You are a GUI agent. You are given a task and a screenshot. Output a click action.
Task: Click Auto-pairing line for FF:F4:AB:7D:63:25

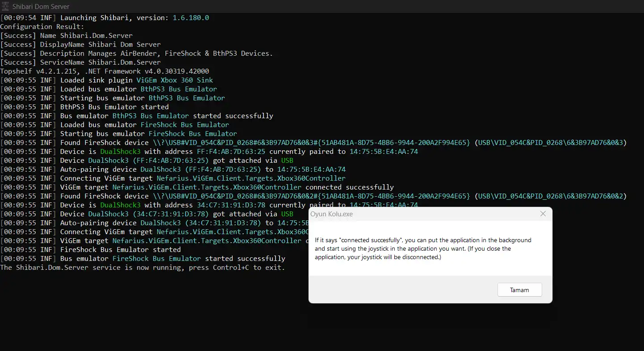pyautogui.click(x=173, y=169)
